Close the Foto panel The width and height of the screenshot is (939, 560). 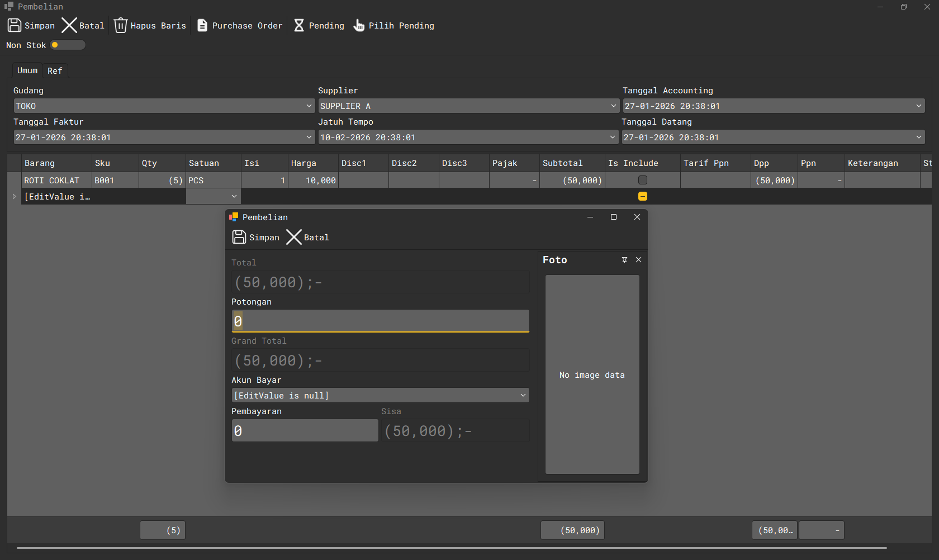[639, 260]
